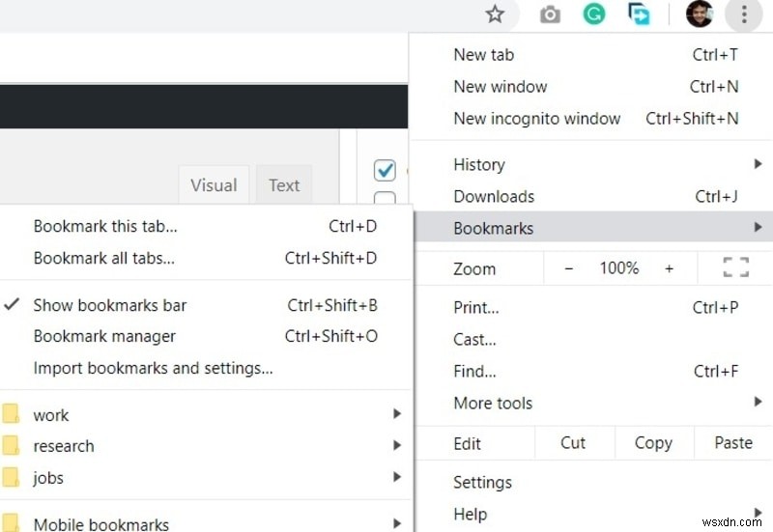Open the user profile avatar
773x532 pixels.
700,14
